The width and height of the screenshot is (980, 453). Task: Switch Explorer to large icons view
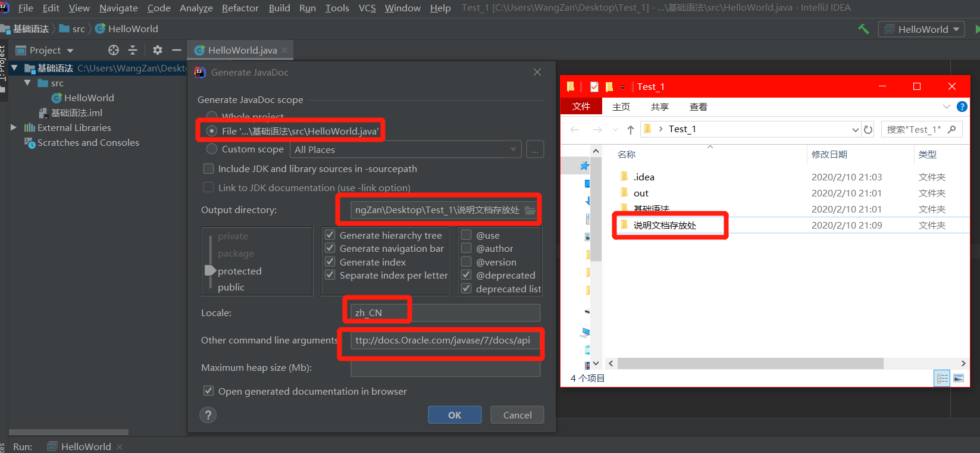coord(959,378)
